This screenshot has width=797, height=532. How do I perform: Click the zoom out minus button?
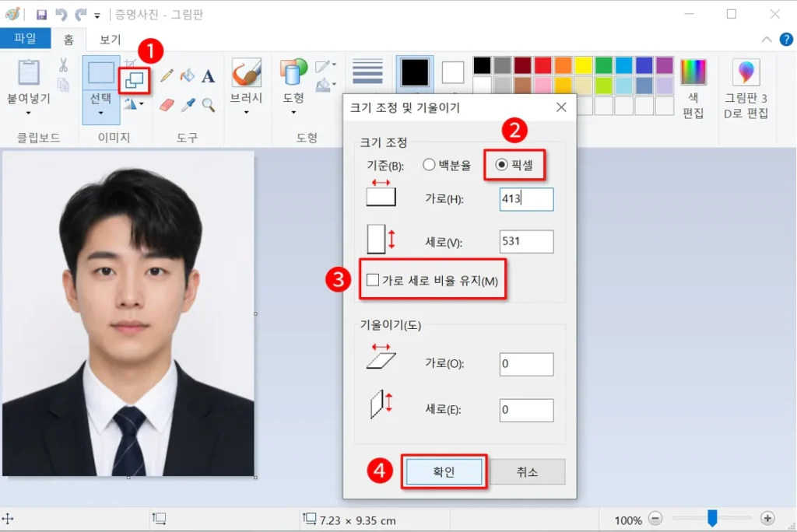(x=655, y=519)
